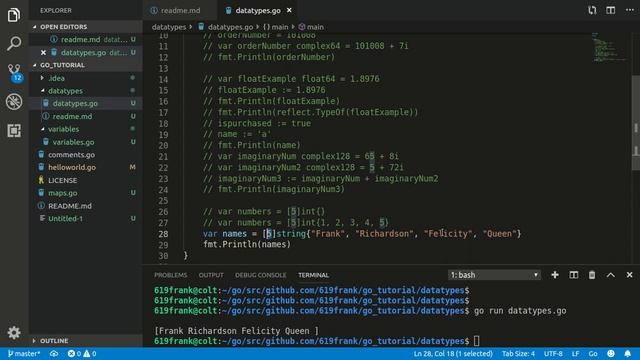Change the LF end of line sequence
Image resolution: width=640 pixels, height=360 pixels.
[x=576, y=353]
